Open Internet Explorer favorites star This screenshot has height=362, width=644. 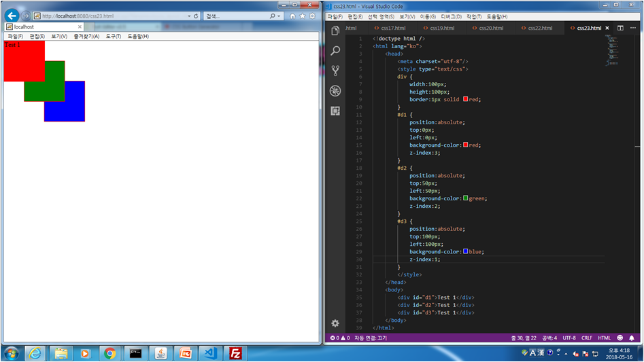tap(303, 16)
